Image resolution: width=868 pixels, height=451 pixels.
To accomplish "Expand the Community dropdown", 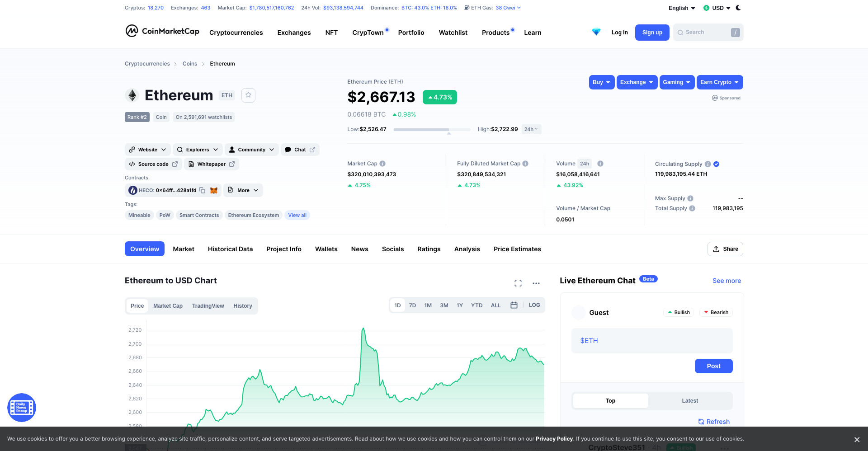I will pyautogui.click(x=252, y=150).
